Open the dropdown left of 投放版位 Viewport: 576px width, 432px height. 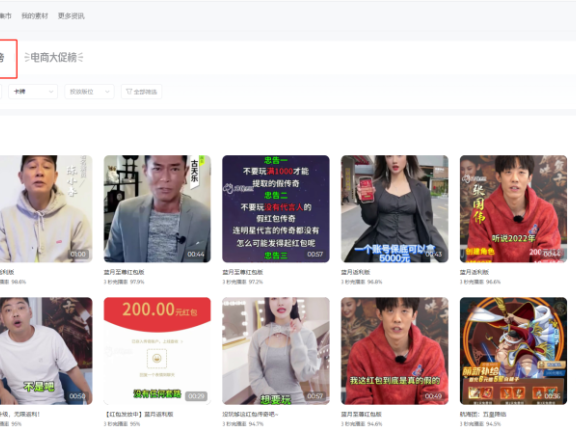(33, 91)
